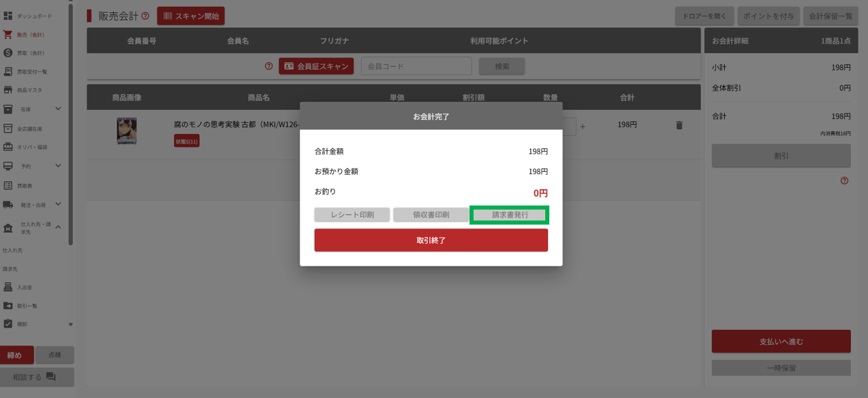The height and width of the screenshot is (398, 868).
Task: Expand the 棚卸 dropdown arrow
Action: 70,324
